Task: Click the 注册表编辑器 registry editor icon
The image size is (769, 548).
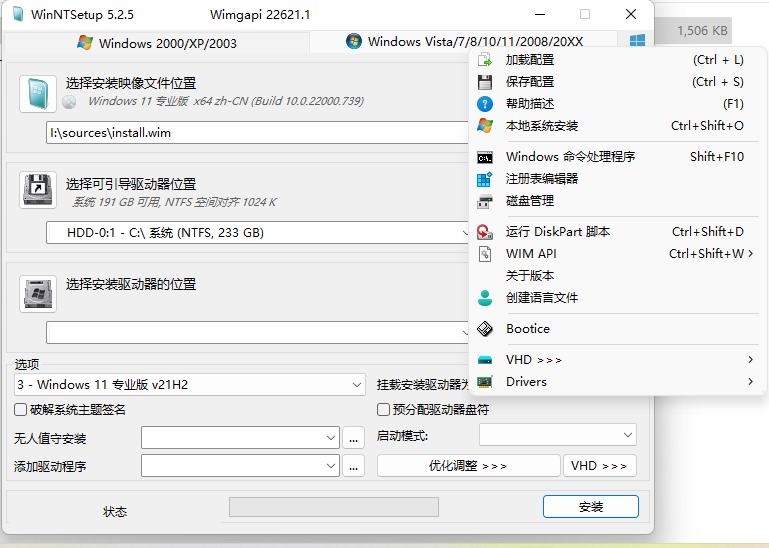Action: pos(485,179)
